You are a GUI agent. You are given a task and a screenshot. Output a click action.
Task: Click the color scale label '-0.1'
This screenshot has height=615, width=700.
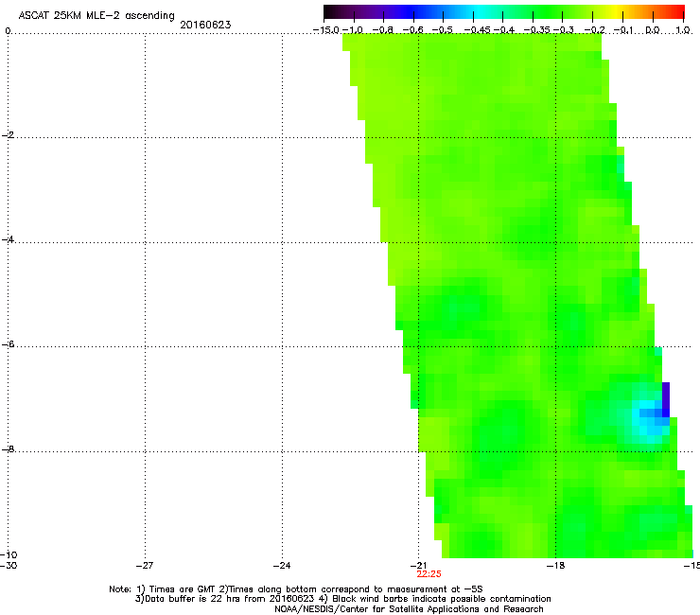click(x=624, y=30)
